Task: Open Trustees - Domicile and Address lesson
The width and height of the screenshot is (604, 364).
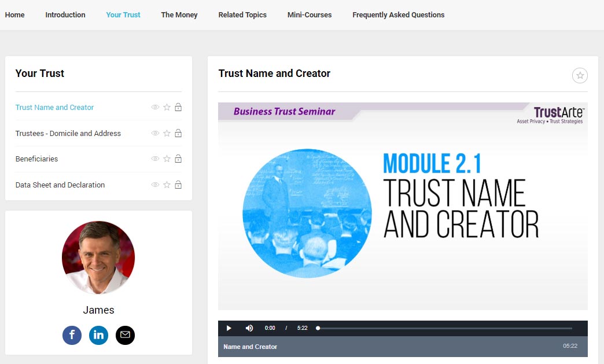Action: 68,133
